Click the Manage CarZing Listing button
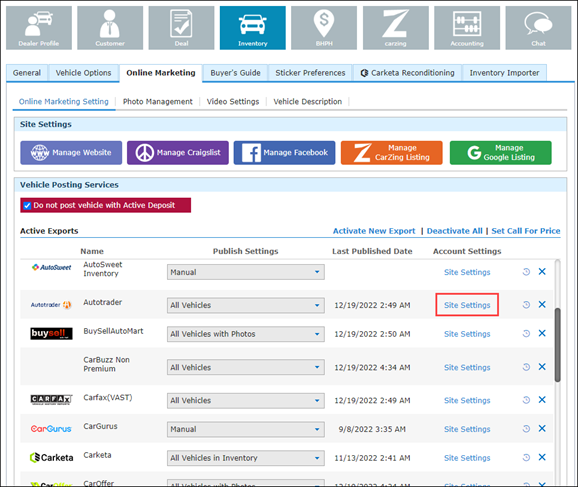The height and width of the screenshot is (487, 578). point(391,153)
